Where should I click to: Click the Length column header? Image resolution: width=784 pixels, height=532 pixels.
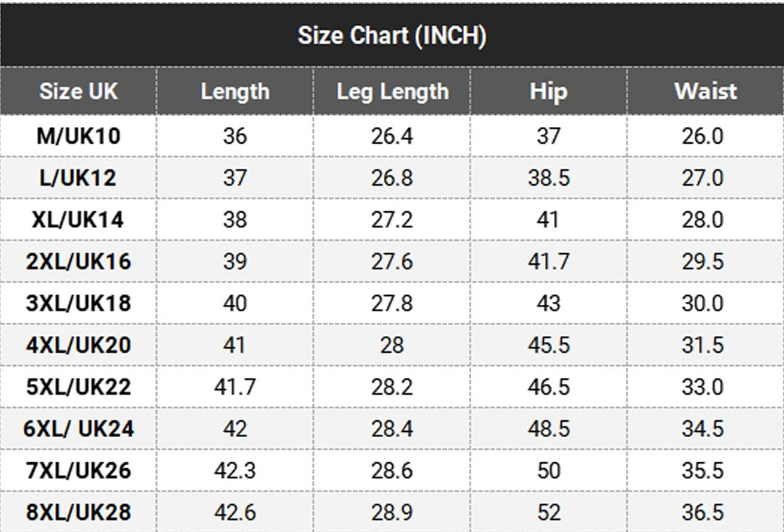235,91
